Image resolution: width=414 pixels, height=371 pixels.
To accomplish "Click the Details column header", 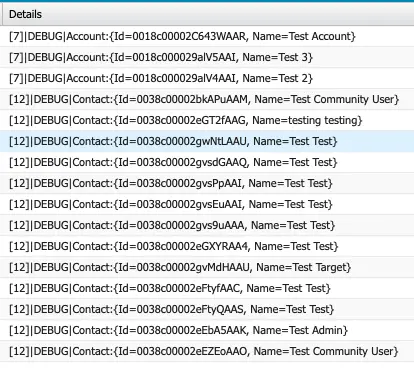I will tap(207, 14).
